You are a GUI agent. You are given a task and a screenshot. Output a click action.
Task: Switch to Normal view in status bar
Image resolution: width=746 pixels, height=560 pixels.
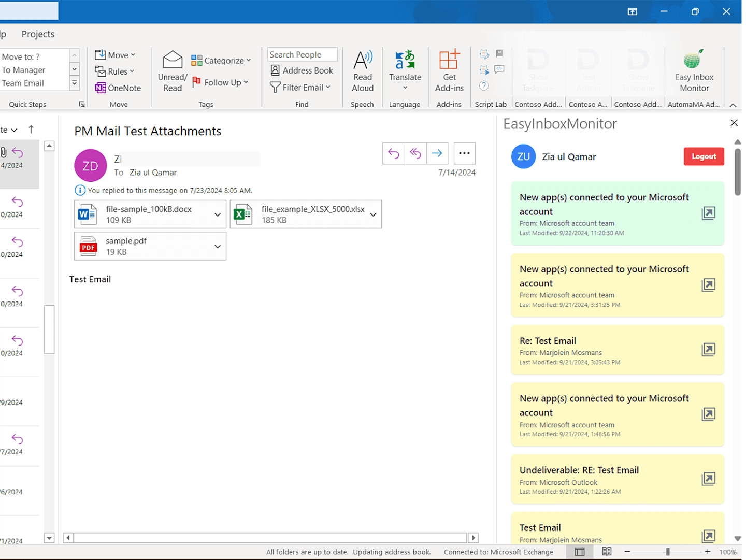click(x=580, y=552)
